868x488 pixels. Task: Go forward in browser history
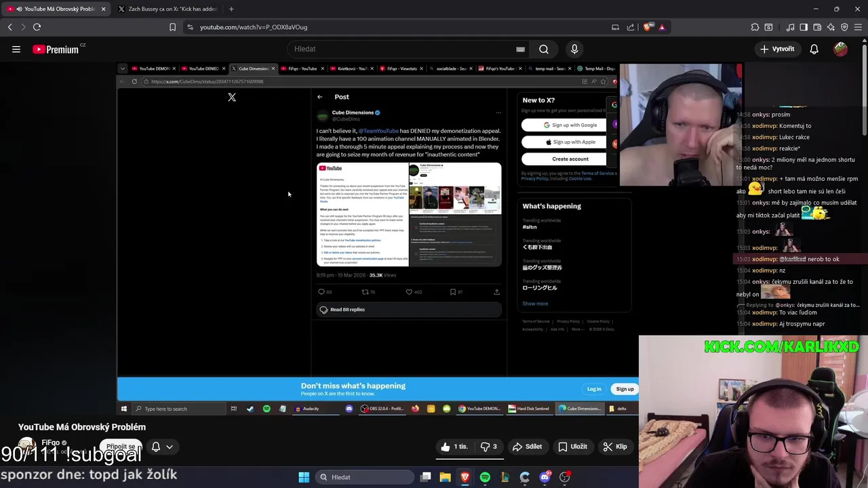(23, 27)
